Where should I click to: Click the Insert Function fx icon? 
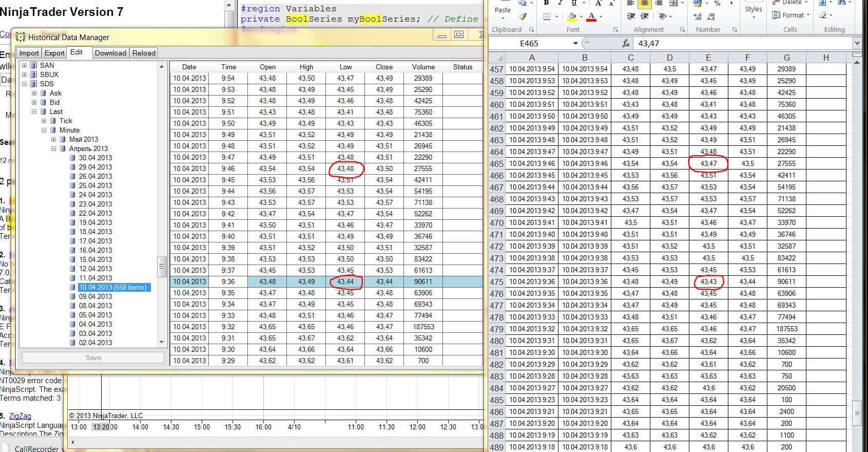(626, 44)
